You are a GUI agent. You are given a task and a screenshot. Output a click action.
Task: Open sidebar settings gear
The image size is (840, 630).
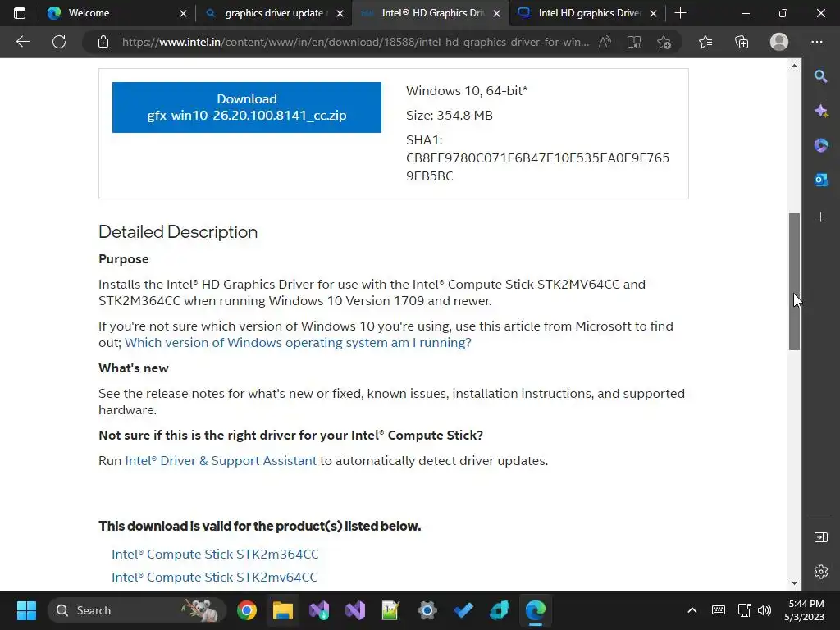(x=820, y=572)
